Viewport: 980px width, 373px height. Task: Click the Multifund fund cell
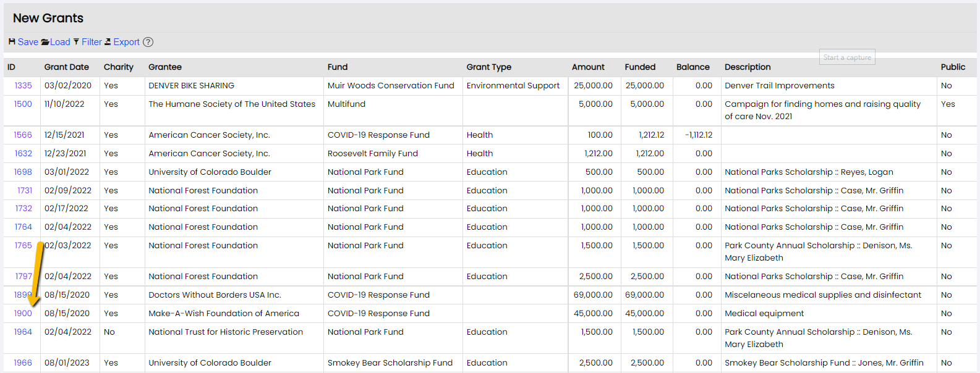click(x=346, y=104)
